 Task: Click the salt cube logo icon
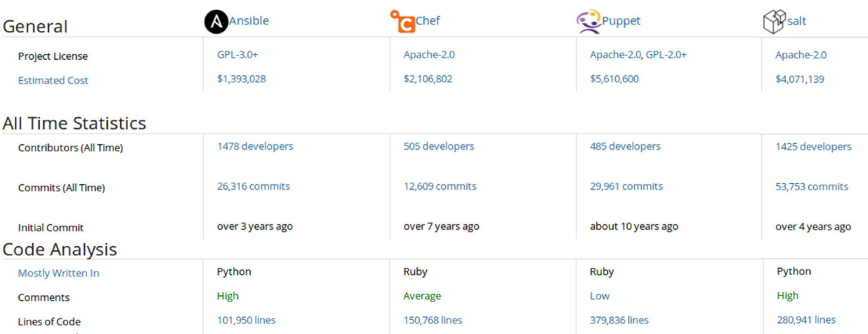pyautogui.click(x=774, y=22)
